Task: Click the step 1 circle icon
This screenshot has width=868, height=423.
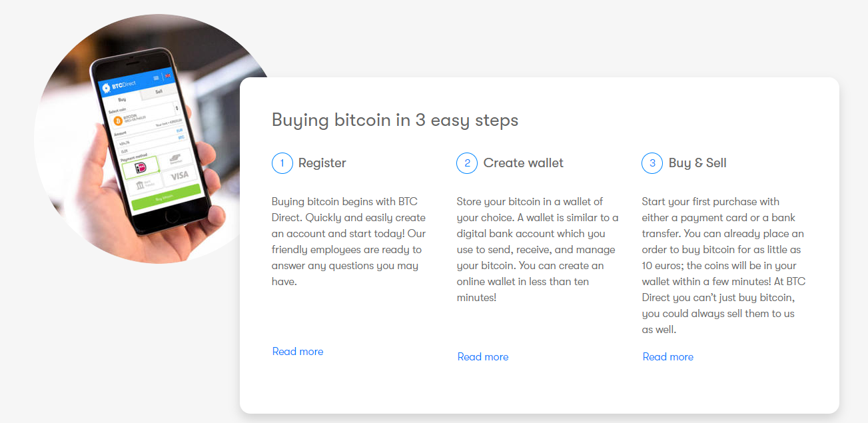Action: coord(282,163)
